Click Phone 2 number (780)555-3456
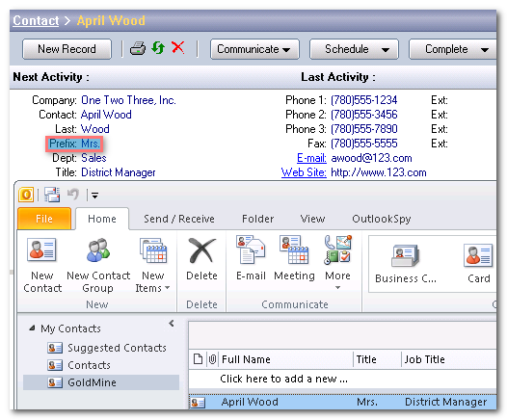 pos(363,115)
